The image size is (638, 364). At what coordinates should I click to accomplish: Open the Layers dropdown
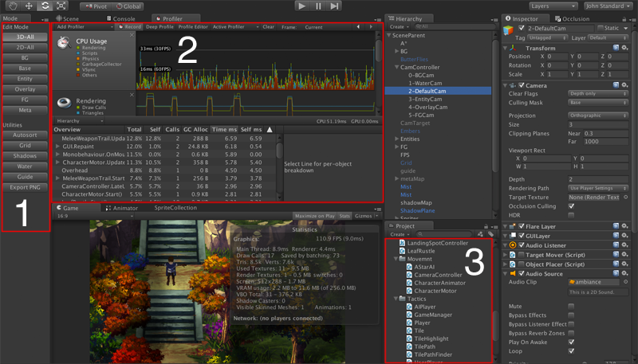click(553, 6)
